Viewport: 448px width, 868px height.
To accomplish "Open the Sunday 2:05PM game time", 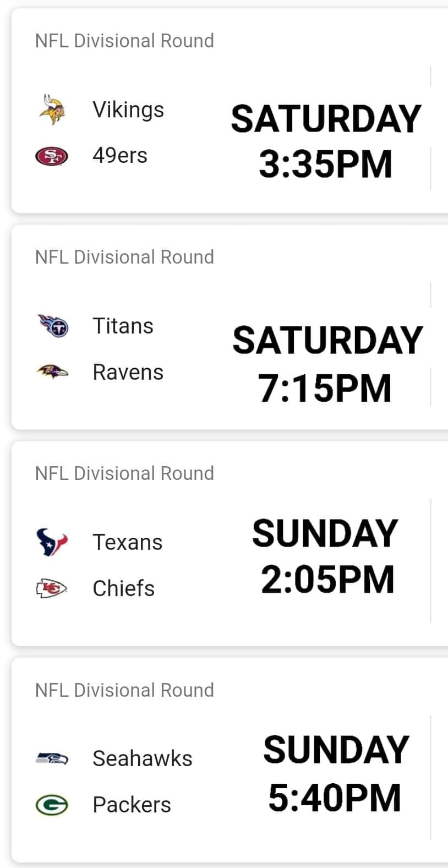I will [x=326, y=556].
